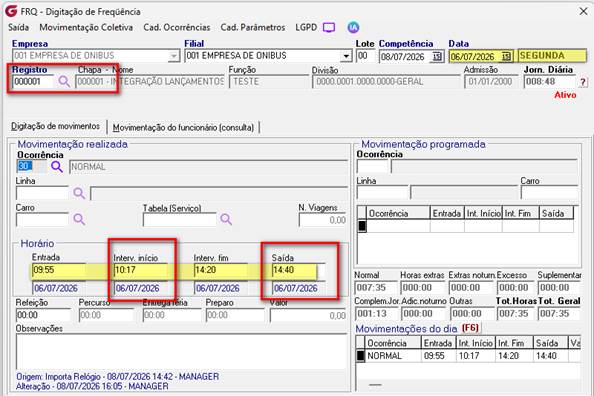Image resolution: width=594 pixels, height=396 pixels.
Task: Click the Ocorrência code field under Movimentação realizada
Action: (x=31, y=166)
